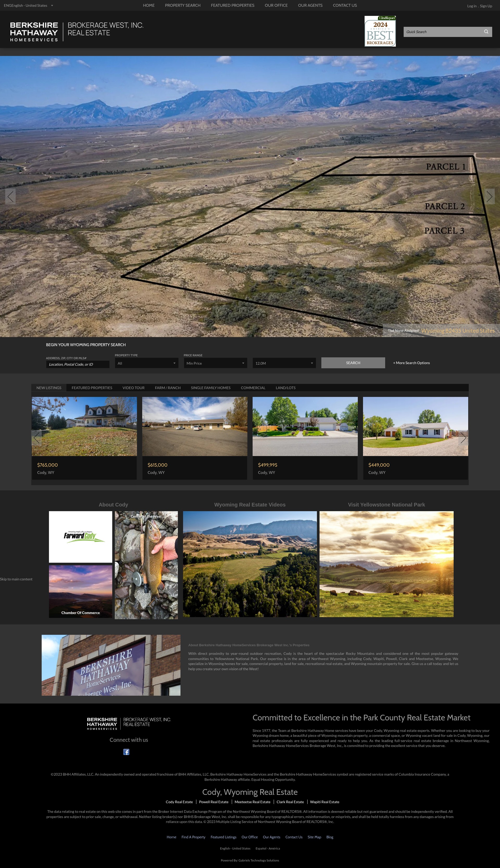Click the Berkshire Hathaway header logo
This screenshot has height=868, width=500.
click(x=77, y=31)
